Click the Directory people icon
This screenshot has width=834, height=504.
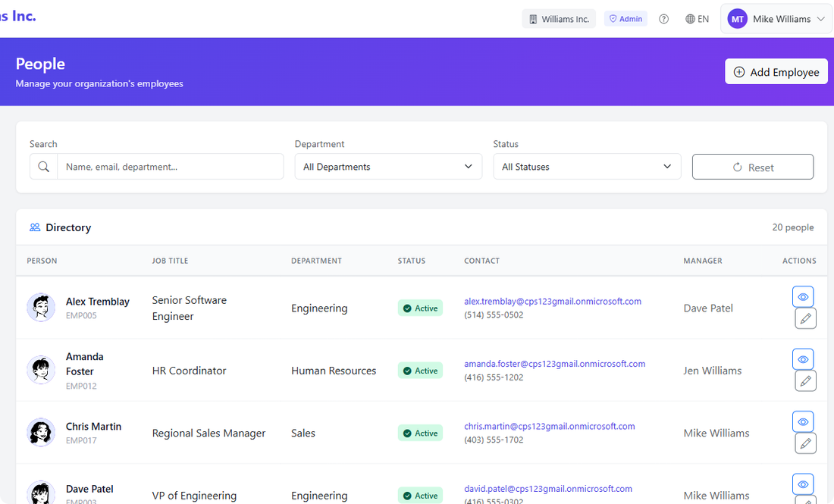(x=35, y=227)
